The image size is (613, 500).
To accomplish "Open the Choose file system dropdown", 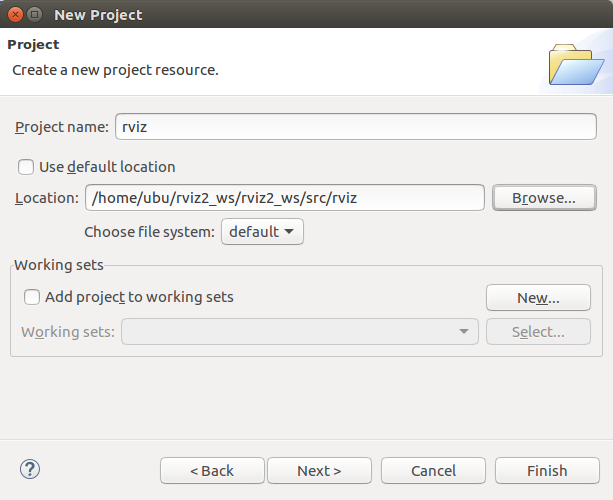I will 262,232.
